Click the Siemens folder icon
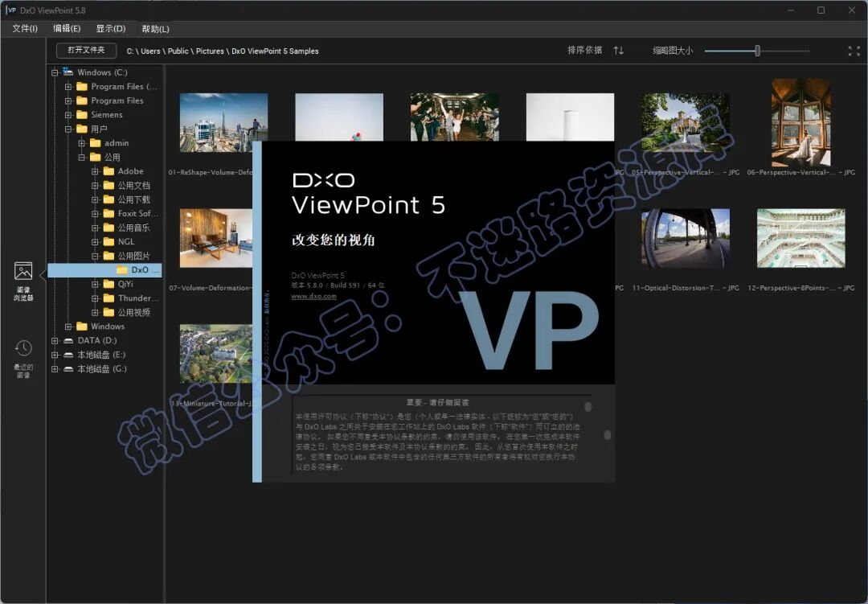The image size is (868, 604). click(x=82, y=115)
